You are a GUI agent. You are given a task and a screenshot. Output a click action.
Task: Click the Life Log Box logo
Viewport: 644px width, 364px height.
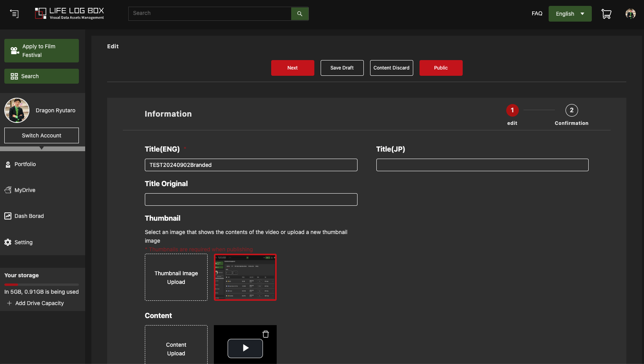point(69,13)
